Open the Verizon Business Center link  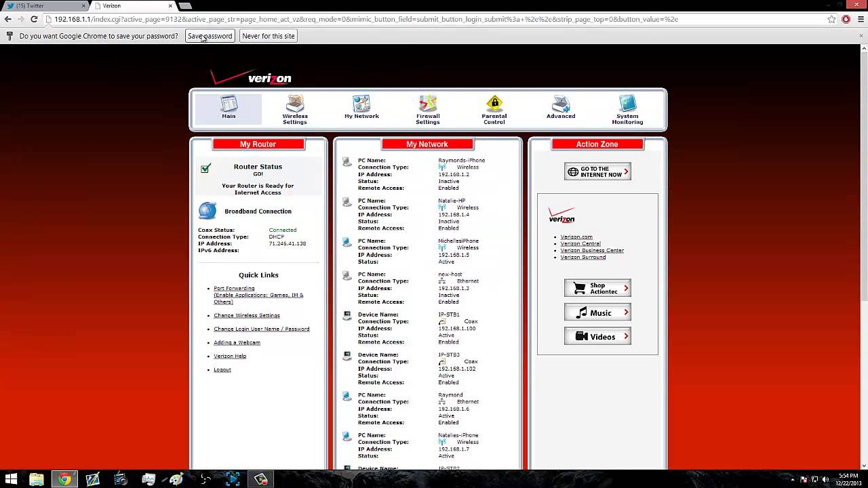coord(592,250)
